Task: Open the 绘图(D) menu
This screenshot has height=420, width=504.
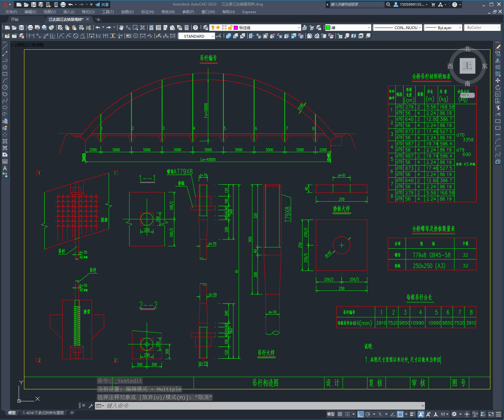Action: 127,12
